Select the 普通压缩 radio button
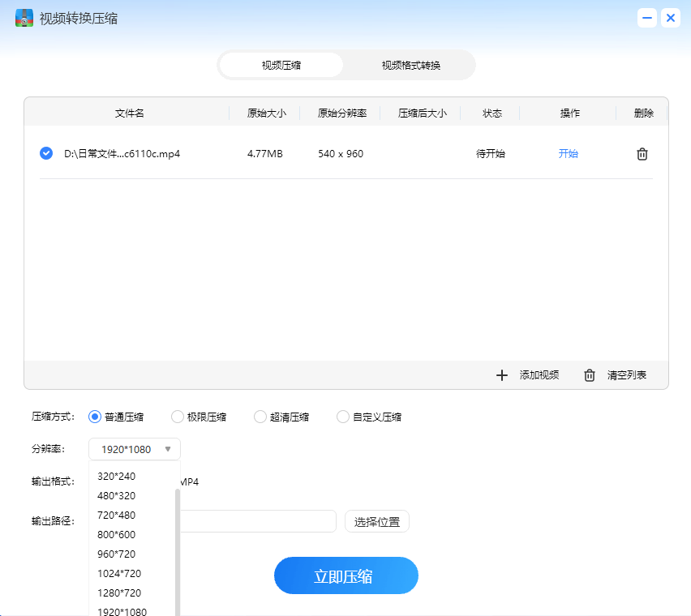Image resolution: width=691 pixels, height=616 pixels. coord(94,416)
